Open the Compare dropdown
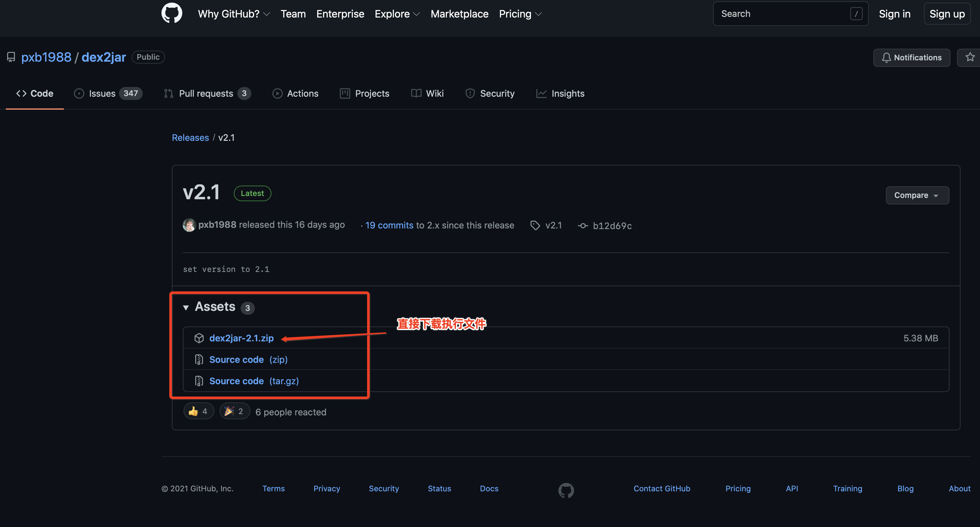This screenshot has width=980, height=527. coord(917,195)
